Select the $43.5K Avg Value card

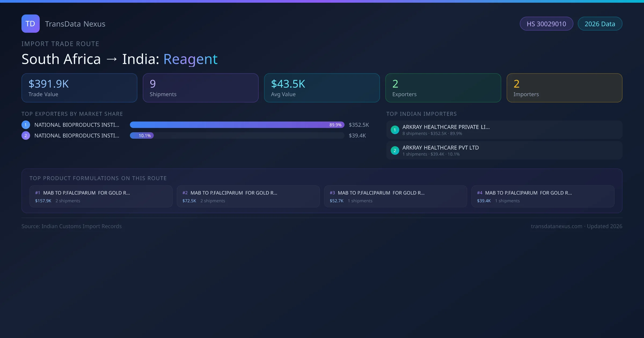322,88
